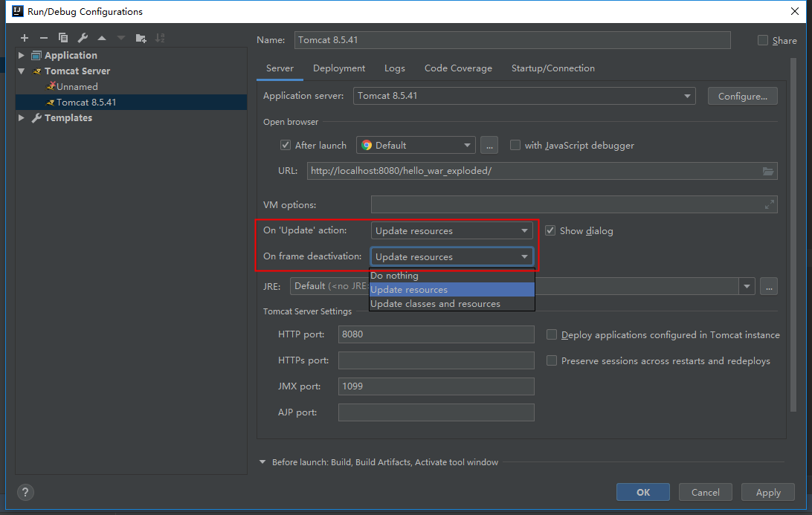The width and height of the screenshot is (812, 515).
Task: Toggle the Show dialog checkbox
Action: pos(550,230)
